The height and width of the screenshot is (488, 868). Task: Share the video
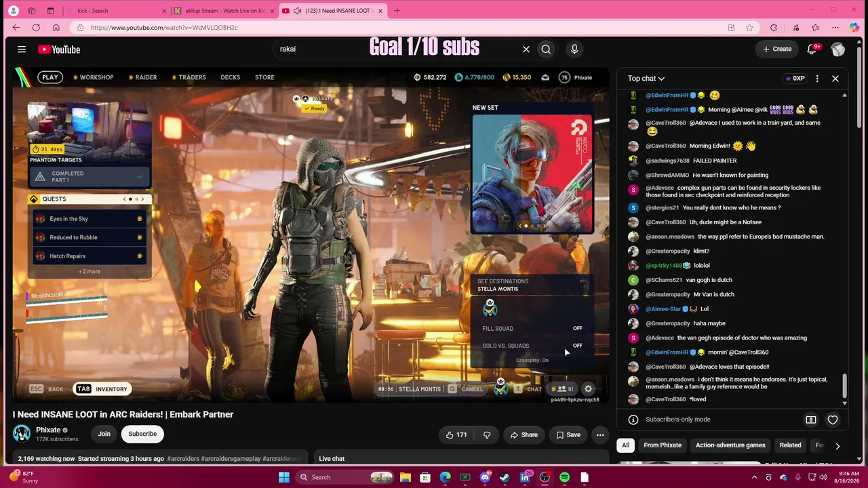(x=524, y=434)
